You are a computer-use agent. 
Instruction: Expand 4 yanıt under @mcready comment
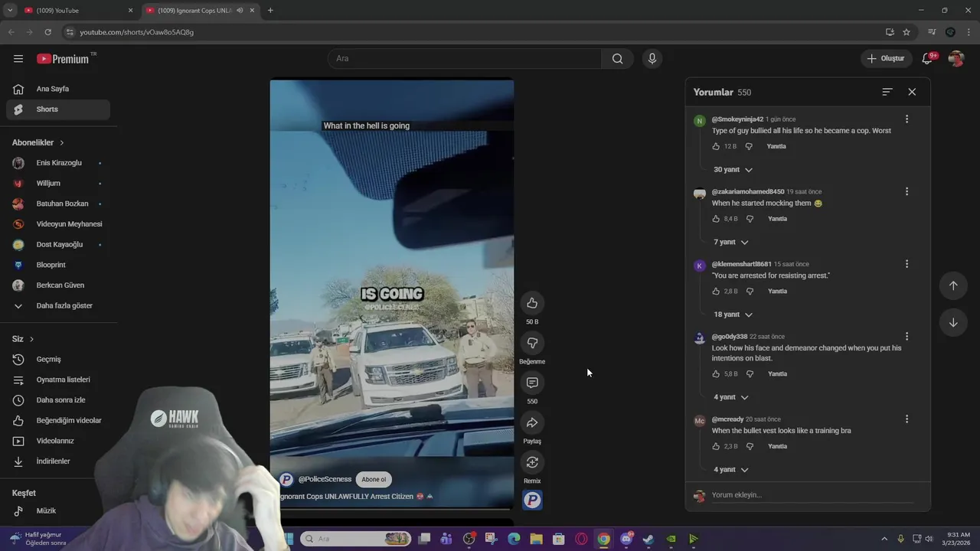pos(731,470)
